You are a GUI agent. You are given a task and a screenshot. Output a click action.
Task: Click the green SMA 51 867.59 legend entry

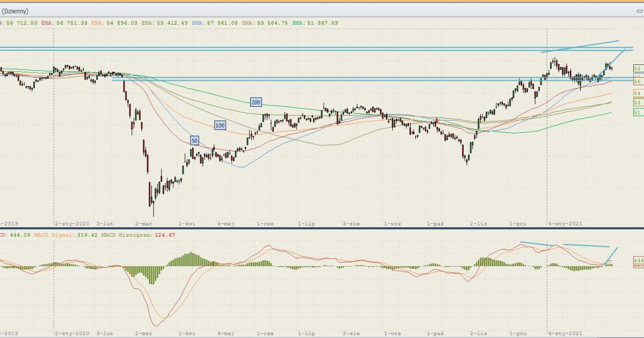315,23
